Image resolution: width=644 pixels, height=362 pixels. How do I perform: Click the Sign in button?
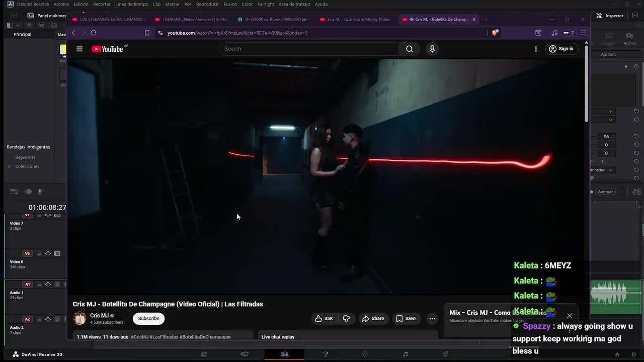tap(561, 49)
